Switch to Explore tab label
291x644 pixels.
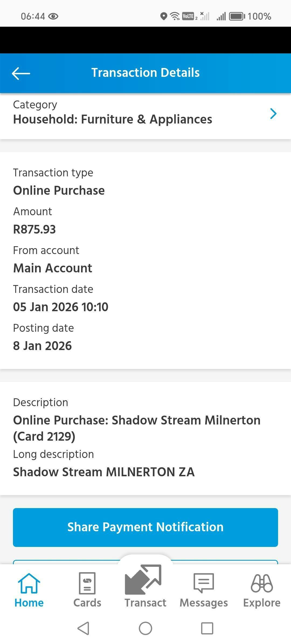coord(262,603)
